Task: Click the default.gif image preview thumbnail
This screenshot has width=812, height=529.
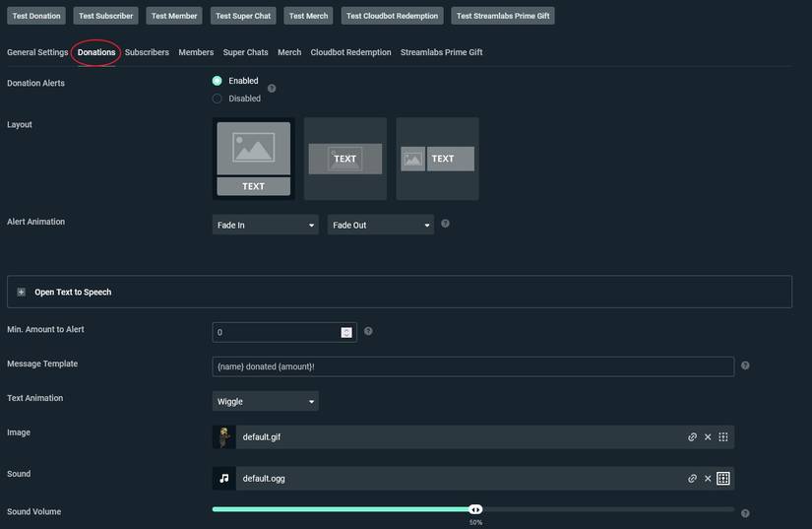Action: point(224,436)
